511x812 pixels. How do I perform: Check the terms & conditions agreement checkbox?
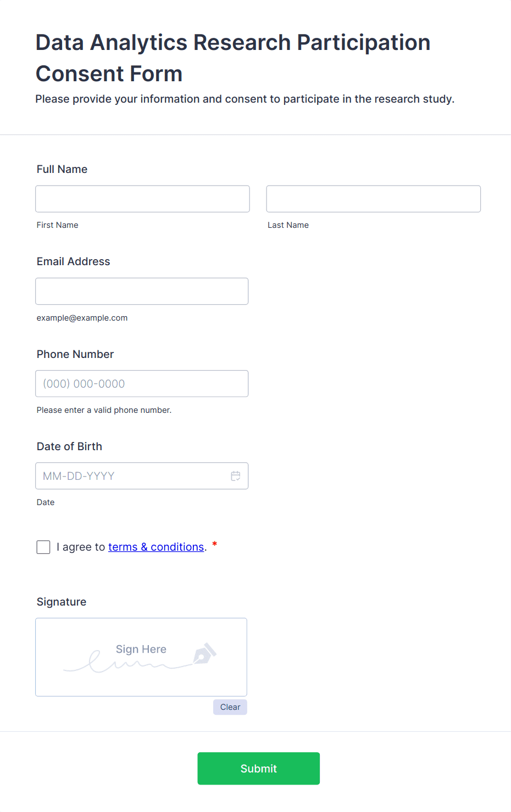(43, 547)
